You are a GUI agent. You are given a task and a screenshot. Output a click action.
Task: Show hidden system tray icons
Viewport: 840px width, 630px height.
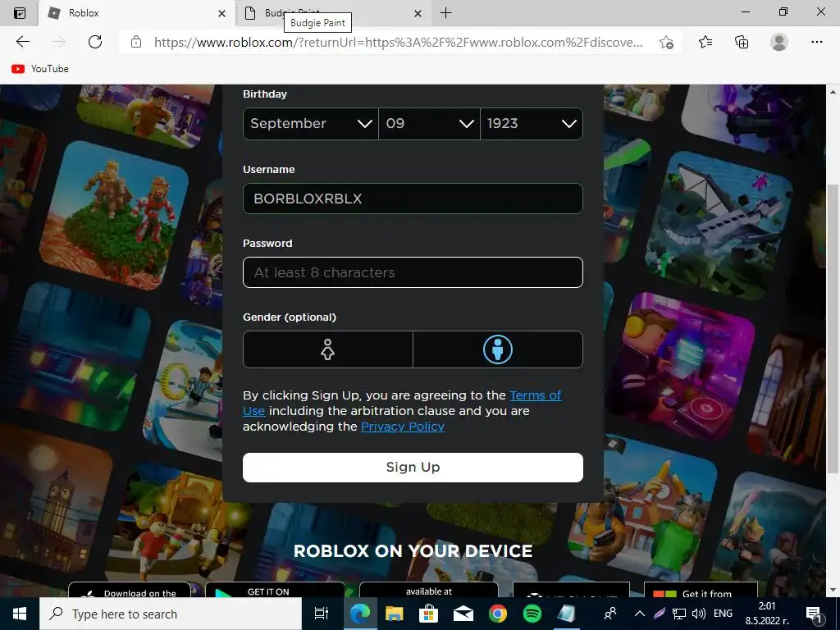(640, 614)
